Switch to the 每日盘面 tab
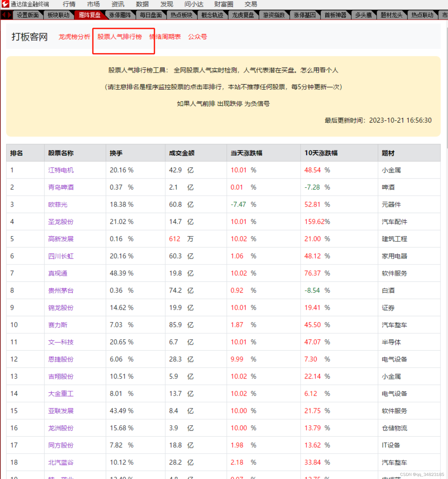The image size is (448, 479). point(151,15)
